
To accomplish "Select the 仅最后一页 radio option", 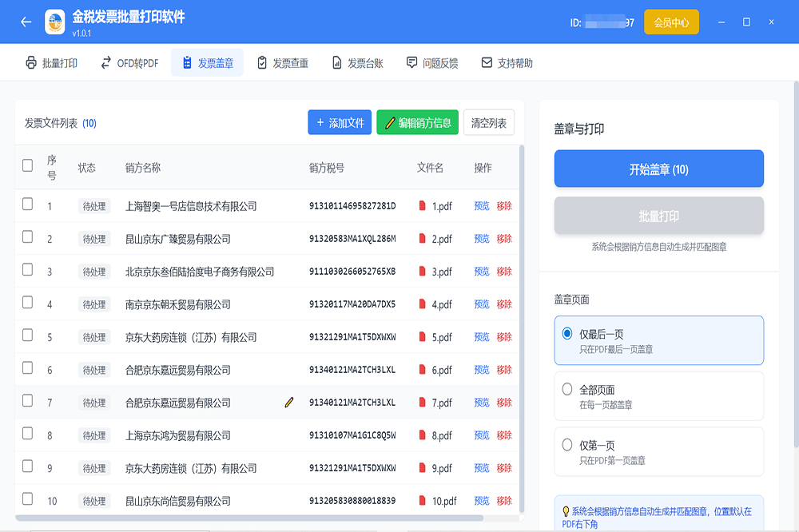I will tap(567, 334).
